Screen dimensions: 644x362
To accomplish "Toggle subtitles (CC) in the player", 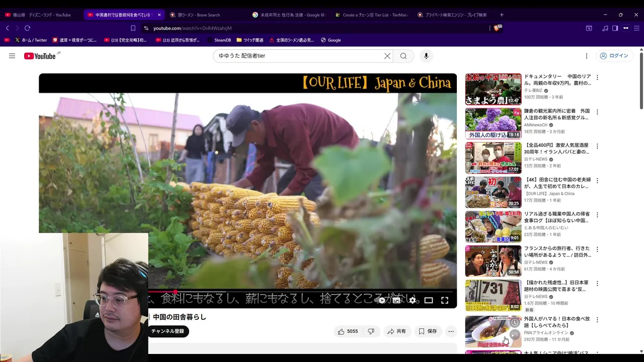I will [x=396, y=300].
